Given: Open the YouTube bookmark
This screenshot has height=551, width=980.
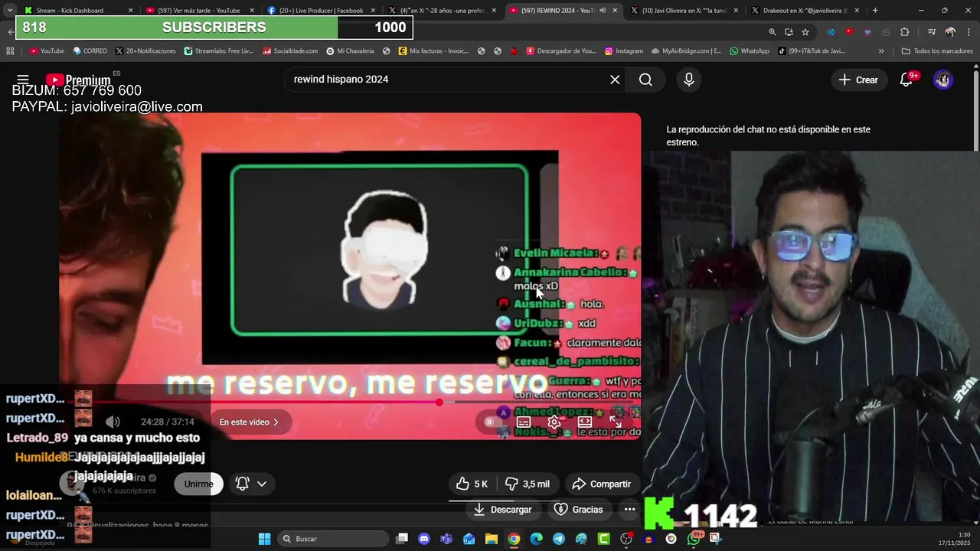Looking at the screenshot, I should click(47, 51).
